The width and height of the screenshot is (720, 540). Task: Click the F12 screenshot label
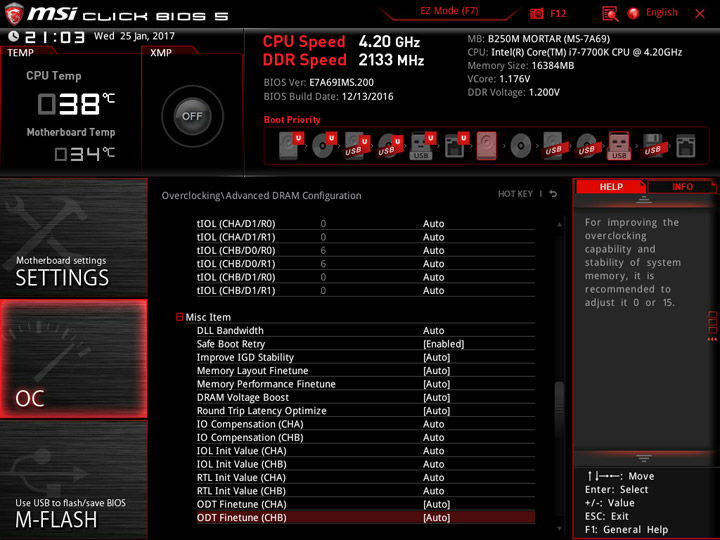(x=558, y=13)
